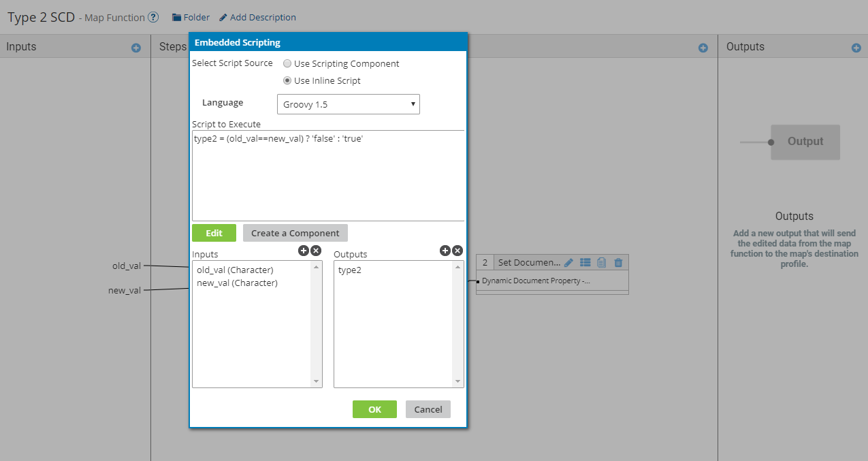
Task: Open the Language dropdown showing Groovy 1.5
Action: click(349, 104)
